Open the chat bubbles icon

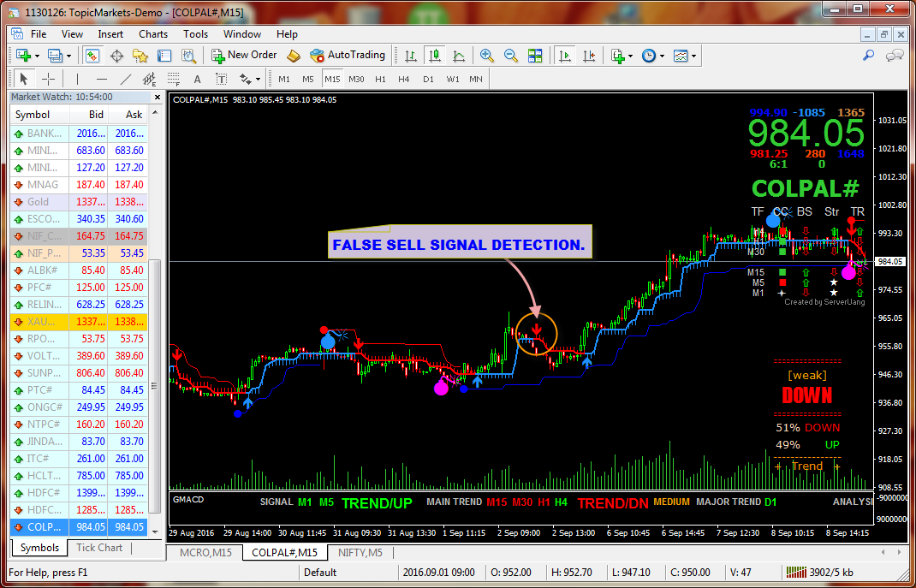tap(895, 56)
